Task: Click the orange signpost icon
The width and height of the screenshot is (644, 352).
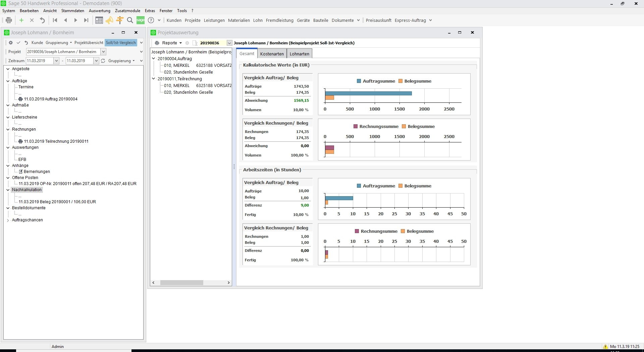Action: [120, 20]
